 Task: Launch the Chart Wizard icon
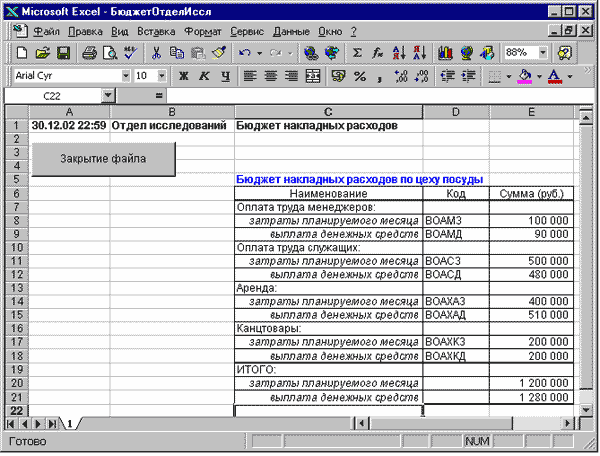coord(445,53)
